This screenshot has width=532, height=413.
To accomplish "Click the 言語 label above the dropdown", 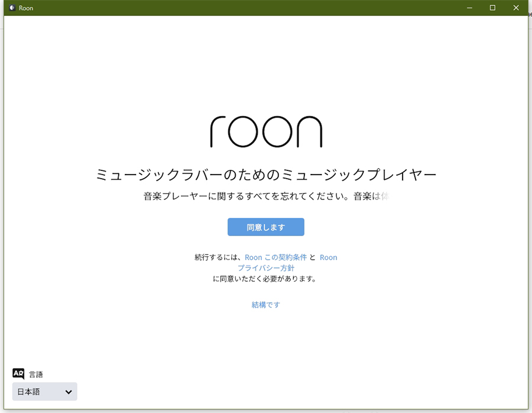I will 36,375.
